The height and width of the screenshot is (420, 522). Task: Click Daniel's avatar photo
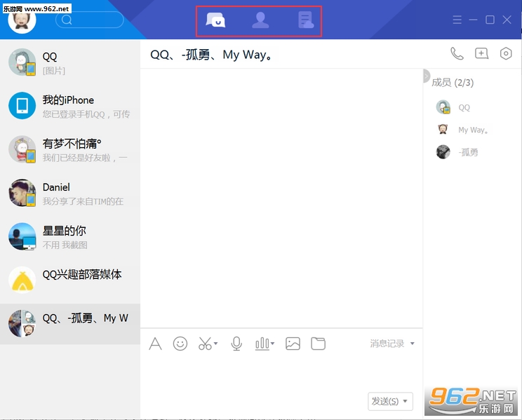(x=22, y=193)
